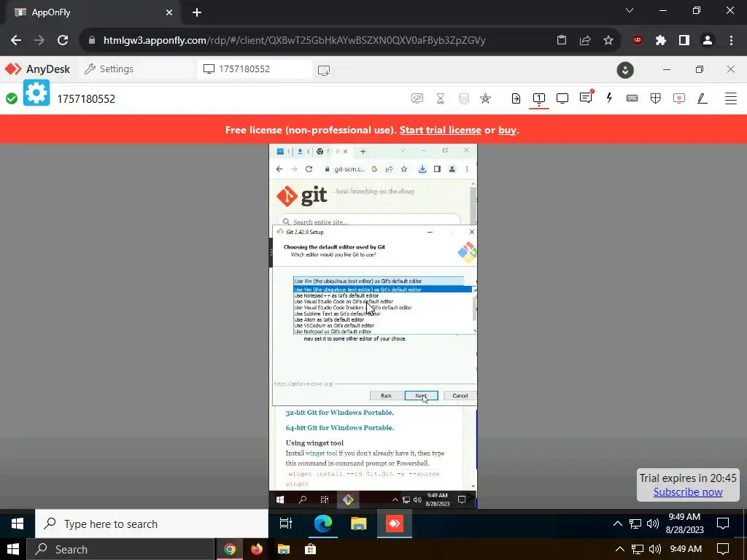Click the buy link in red banner
The height and width of the screenshot is (560, 747).
(507, 130)
